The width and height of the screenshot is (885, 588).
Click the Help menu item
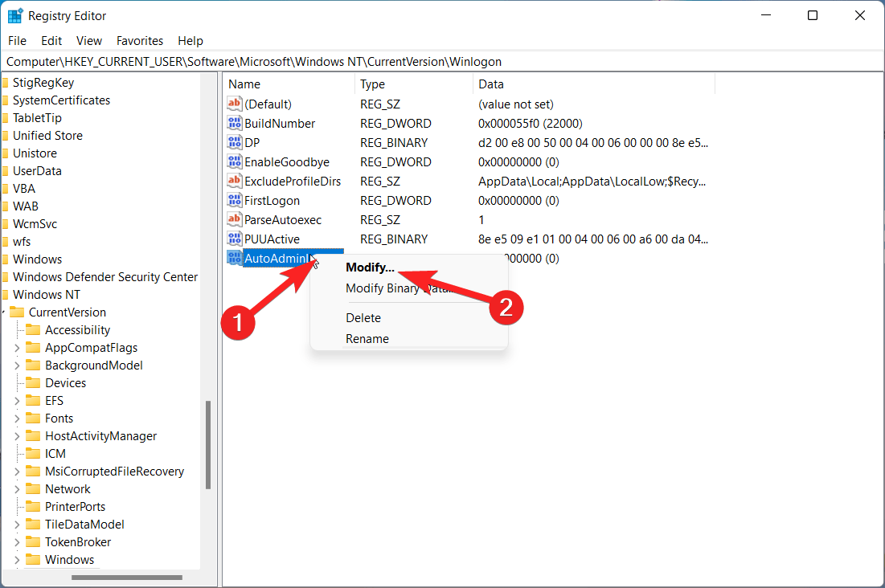pyautogui.click(x=191, y=40)
